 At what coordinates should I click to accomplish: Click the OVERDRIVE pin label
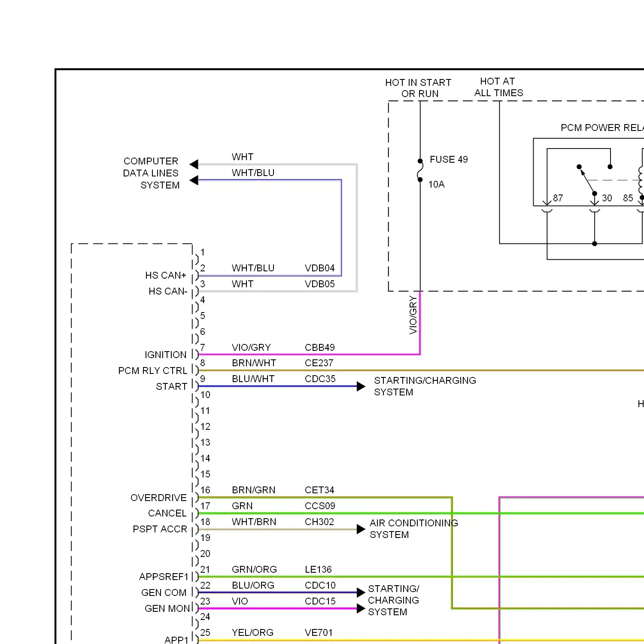pyautogui.click(x=158, y=498)
